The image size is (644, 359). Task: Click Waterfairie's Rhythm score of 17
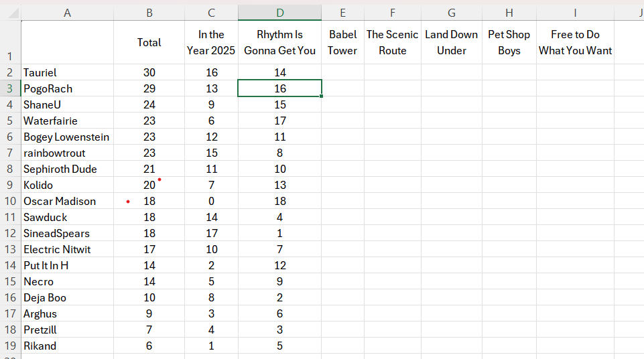[x=279, y=121]
